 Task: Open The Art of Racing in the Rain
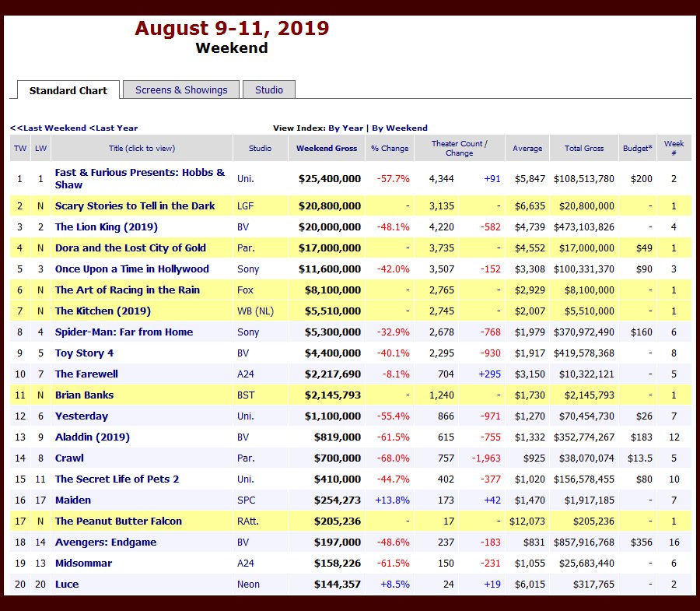(127, 290)
